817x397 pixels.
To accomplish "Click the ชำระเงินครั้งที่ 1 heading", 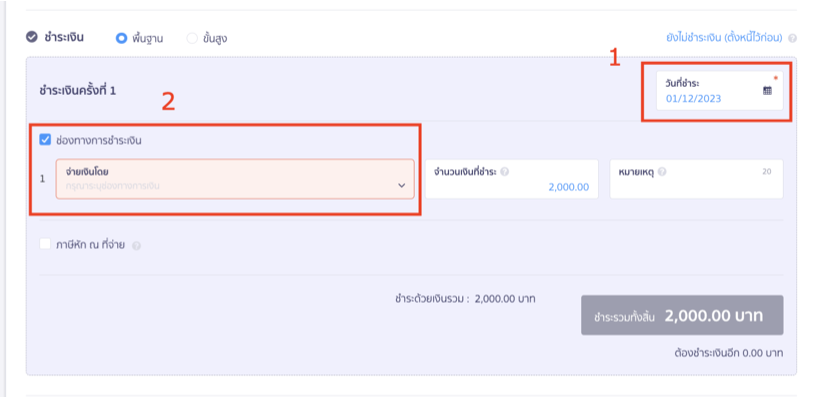I will pyautogui.click(x=78, y=91).
